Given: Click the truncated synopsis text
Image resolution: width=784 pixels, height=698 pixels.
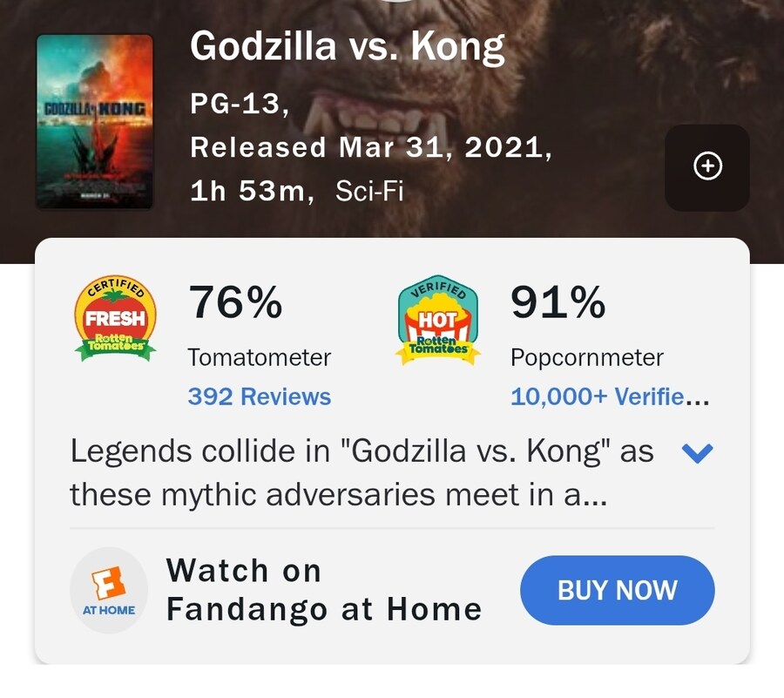Looking at the screenshot, I should coord(362,473).
